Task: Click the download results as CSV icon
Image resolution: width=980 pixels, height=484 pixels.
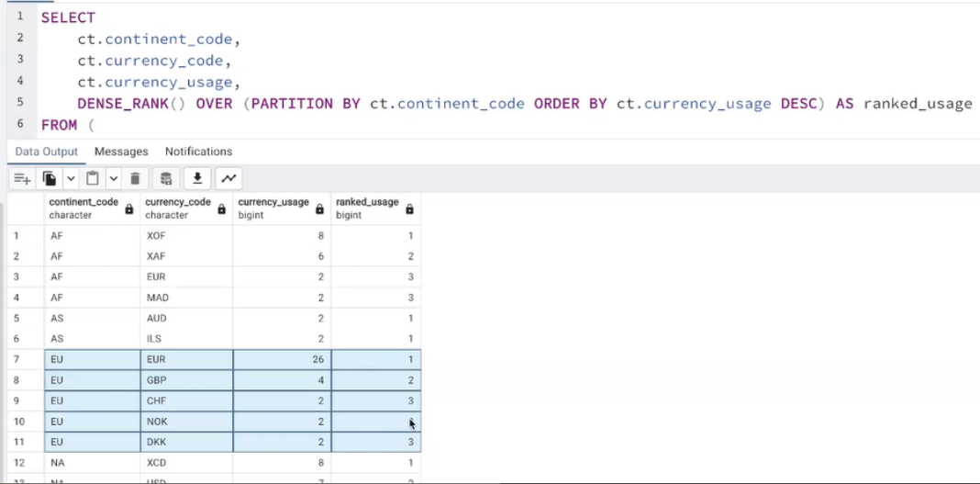Action: 197,179
